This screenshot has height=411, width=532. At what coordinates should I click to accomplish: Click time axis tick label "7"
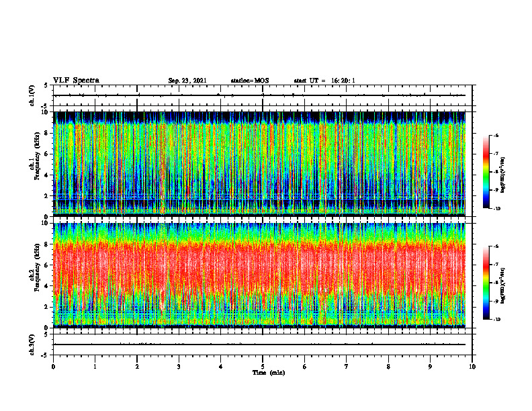(x=347, y=367)
